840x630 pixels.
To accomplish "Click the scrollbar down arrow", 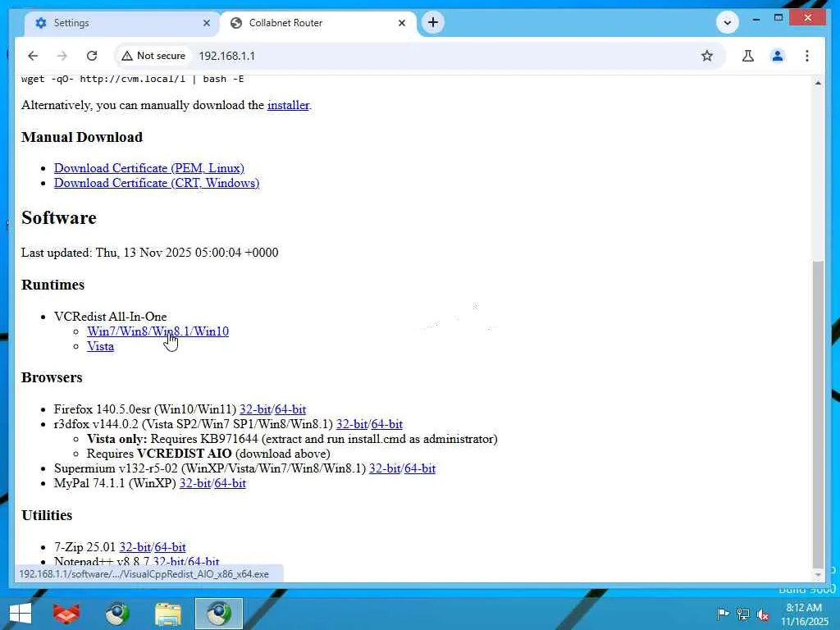I will [818, 575].
